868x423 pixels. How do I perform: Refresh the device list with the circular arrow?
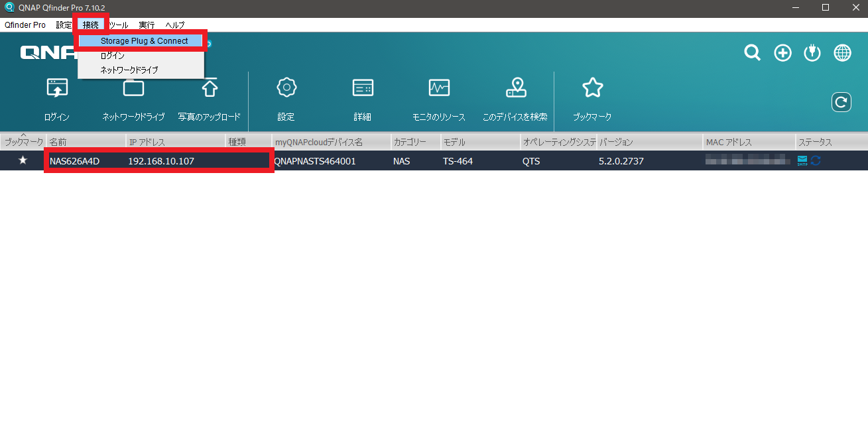point(841,102)
